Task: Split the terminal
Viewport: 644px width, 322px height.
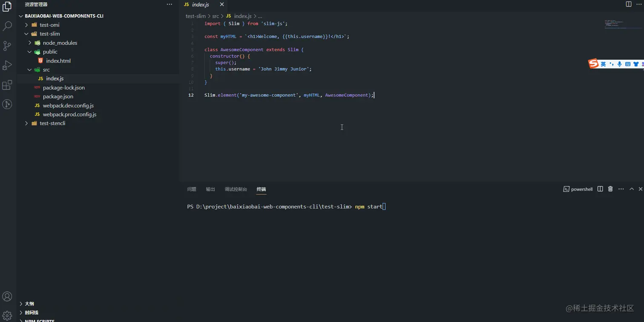Action: point(600,189)
